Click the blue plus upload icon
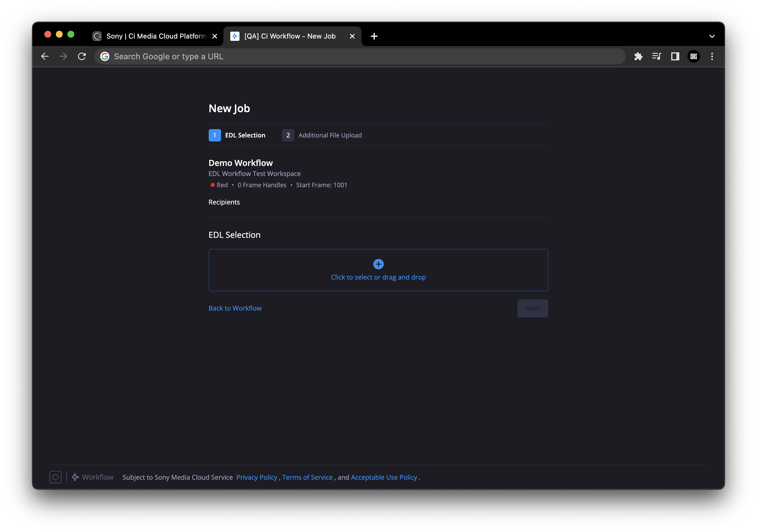The width and height of the screenshot is (757, 532). click(x=378, y=264)
